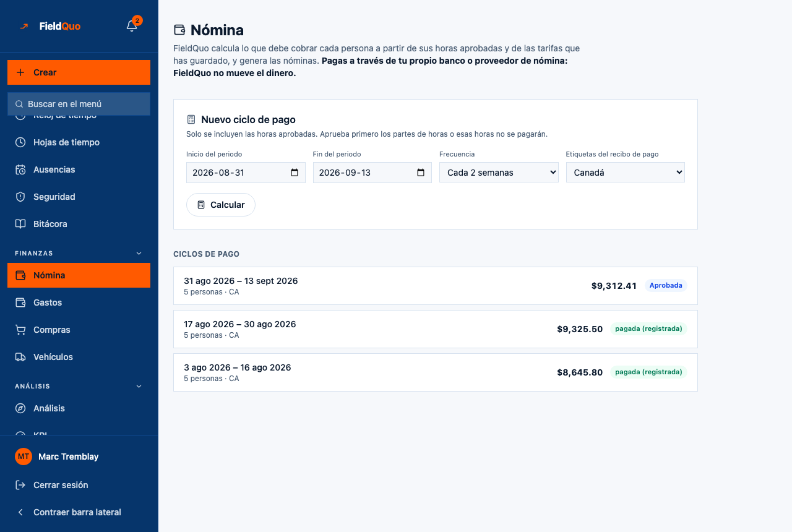
Task: Click the Calcular button
Action: coord(221,205)
